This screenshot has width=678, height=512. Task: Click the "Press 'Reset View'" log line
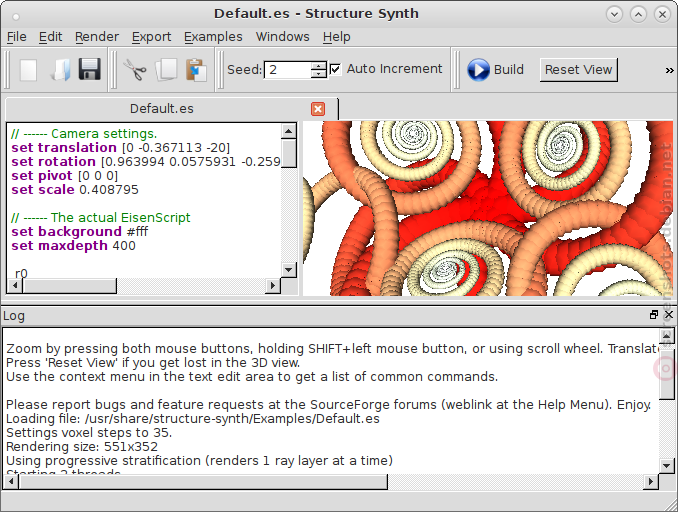[x=153, y=363]
